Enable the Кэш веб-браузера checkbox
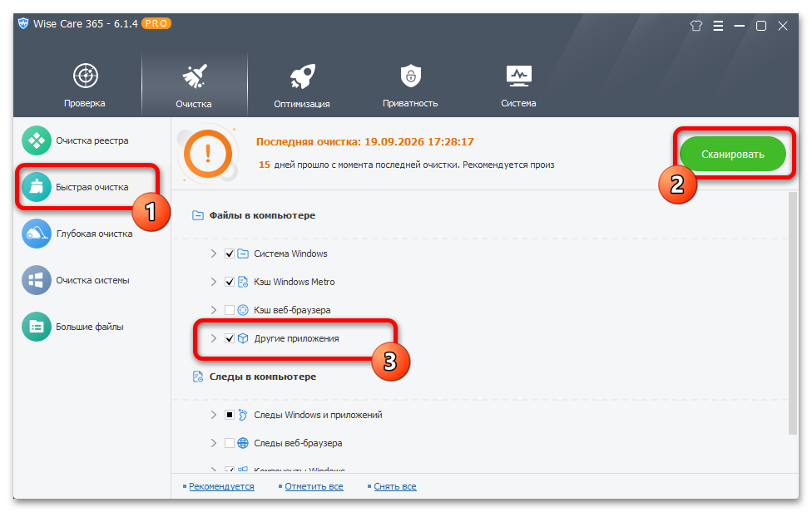The width and height of the screenshot is (812, 512). click(x=230, y=310)
